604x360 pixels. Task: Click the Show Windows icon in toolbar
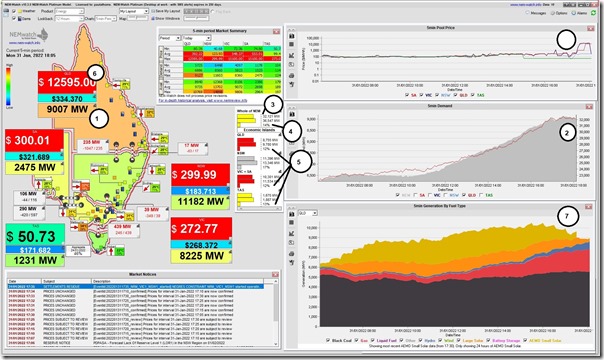[x=153, y=18]
